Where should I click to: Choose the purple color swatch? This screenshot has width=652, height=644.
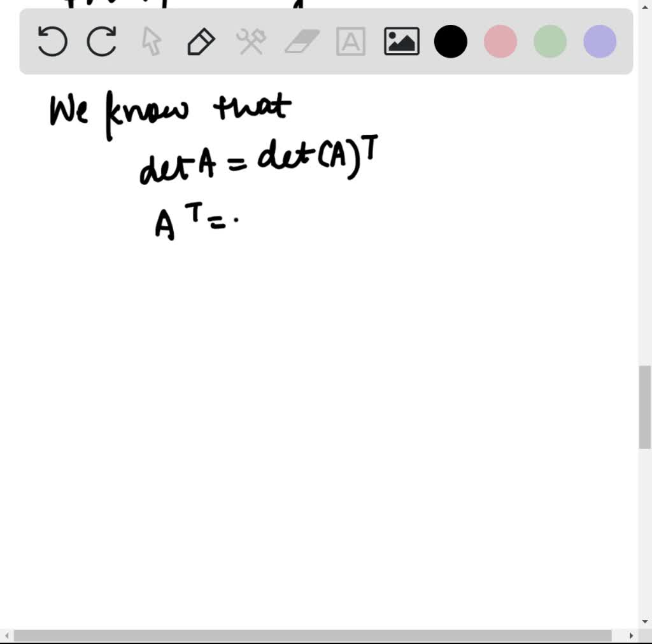pyautogui.click(x=600, y=41)
